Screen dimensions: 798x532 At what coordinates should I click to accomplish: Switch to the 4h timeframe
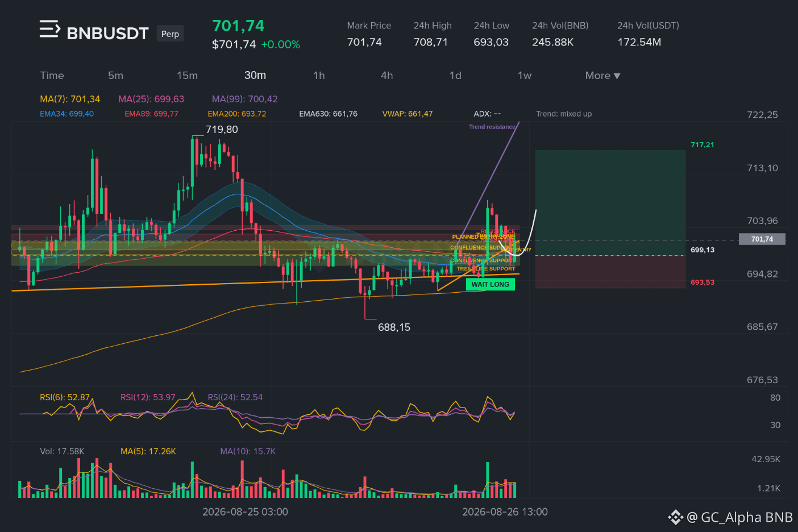click(x=387, y=76)
